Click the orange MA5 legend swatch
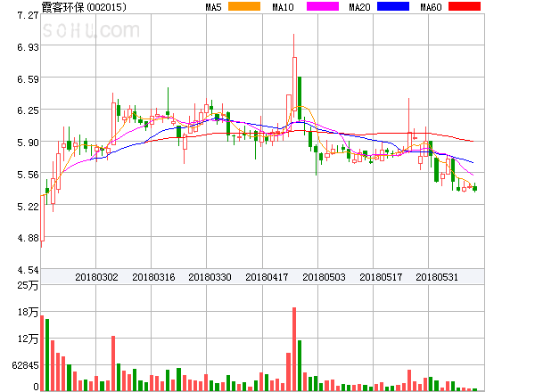The height and width of the screenshot is (392, 535). (244, 6)
